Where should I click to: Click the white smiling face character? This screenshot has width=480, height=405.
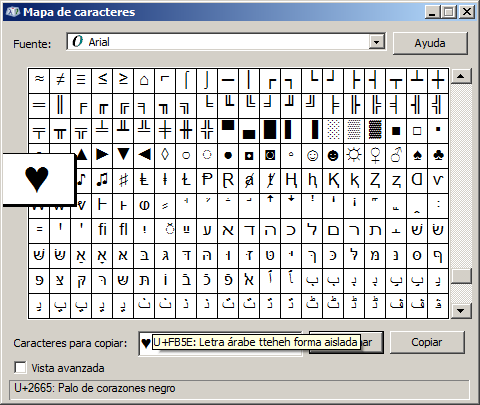(x=312, y=155)
